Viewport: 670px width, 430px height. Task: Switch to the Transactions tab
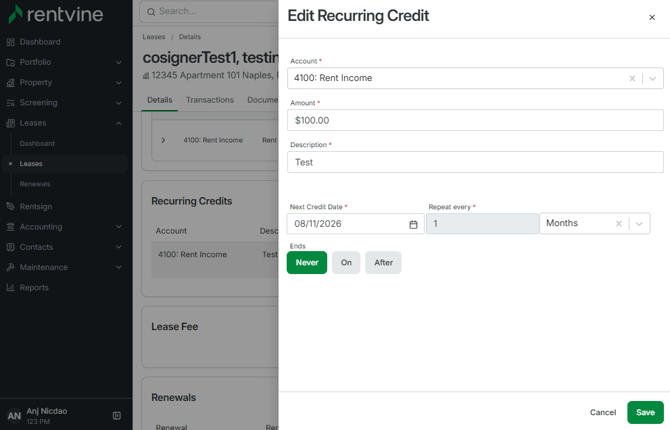210,100
